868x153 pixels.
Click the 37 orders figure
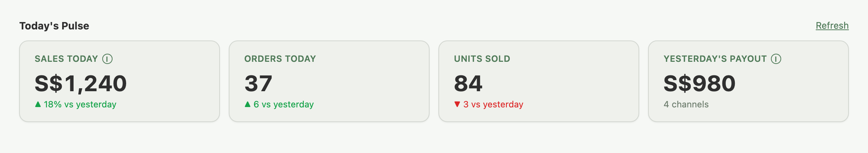point(258,83)
